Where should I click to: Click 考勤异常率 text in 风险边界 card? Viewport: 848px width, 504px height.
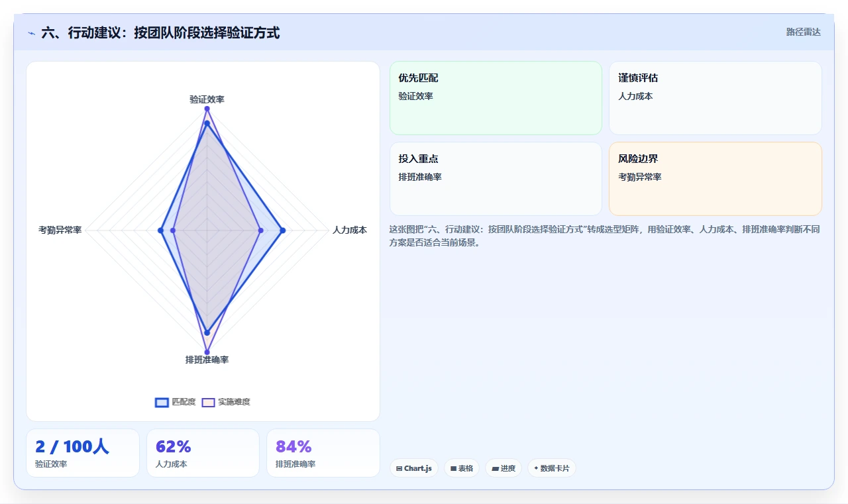pyautogui.click(x=640, y=177)
